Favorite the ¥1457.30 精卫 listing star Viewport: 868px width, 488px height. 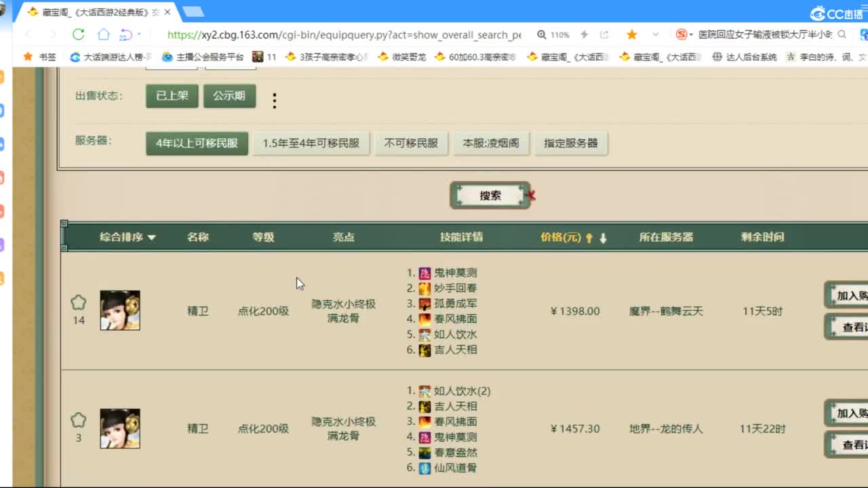click(79, 420)
